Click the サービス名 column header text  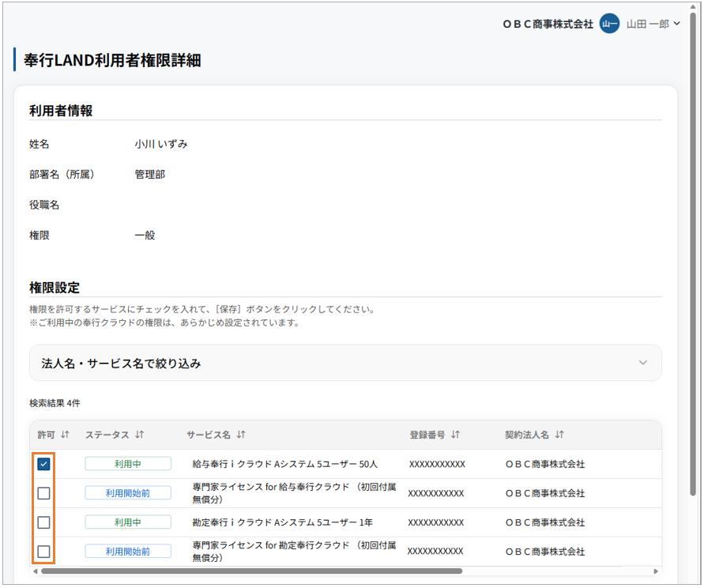tap(209, 435)
